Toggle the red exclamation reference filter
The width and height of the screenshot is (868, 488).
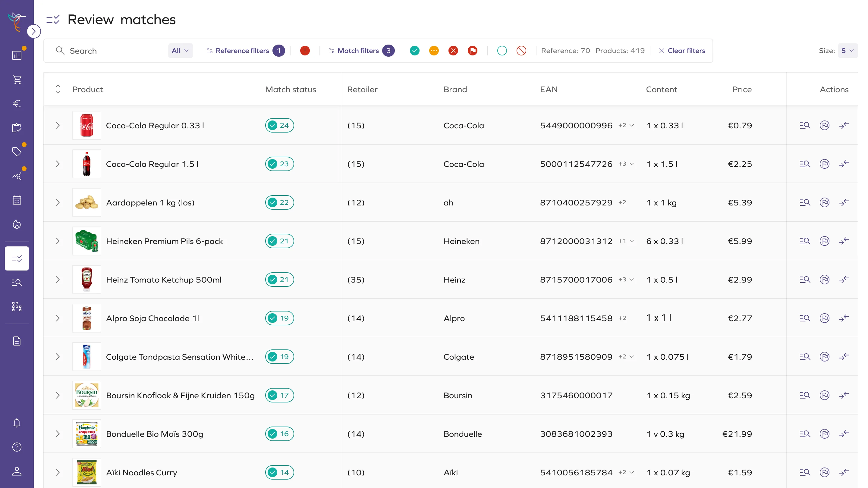(305, 51)
